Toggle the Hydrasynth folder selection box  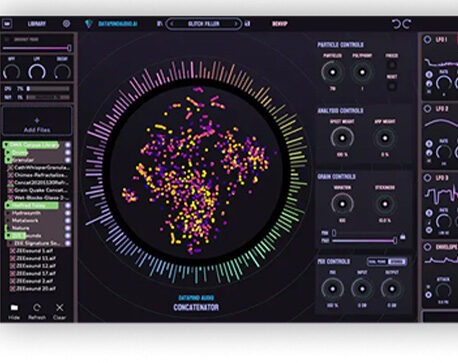pos(68,213)
